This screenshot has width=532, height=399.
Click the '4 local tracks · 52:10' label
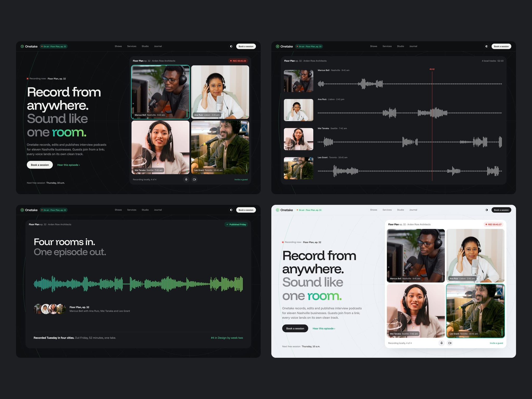click(x=493, y=61)
